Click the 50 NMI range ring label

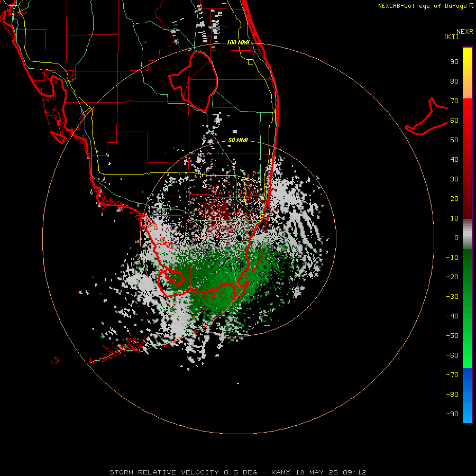coord(238,140)
